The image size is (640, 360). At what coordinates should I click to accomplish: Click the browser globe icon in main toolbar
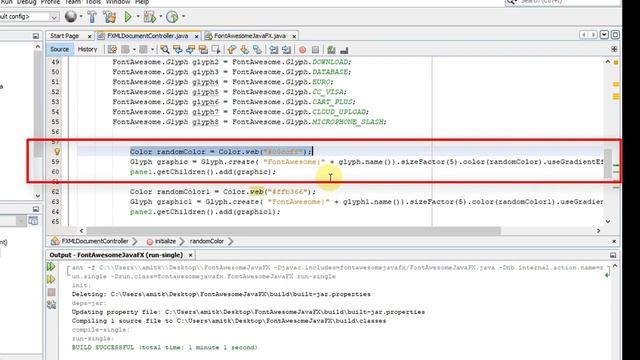(x=71, y=16)
